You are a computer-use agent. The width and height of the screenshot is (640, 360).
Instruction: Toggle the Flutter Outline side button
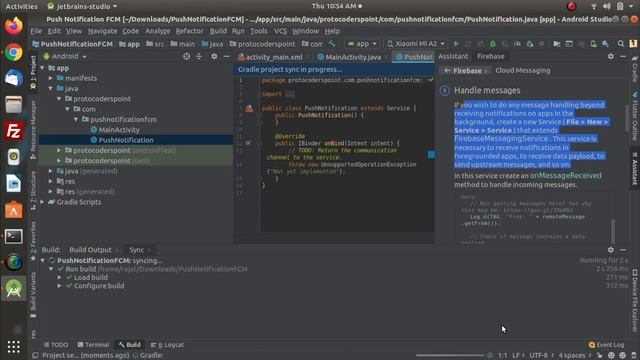pyautogui.click(x=635, y=117)
